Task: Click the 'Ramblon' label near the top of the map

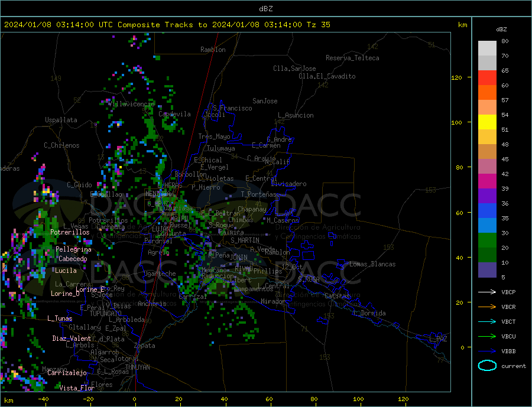Action: (x=213, y=50)
